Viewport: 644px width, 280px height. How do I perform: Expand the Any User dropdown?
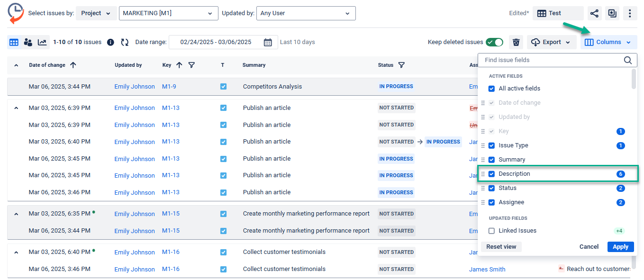click(306, 13)
